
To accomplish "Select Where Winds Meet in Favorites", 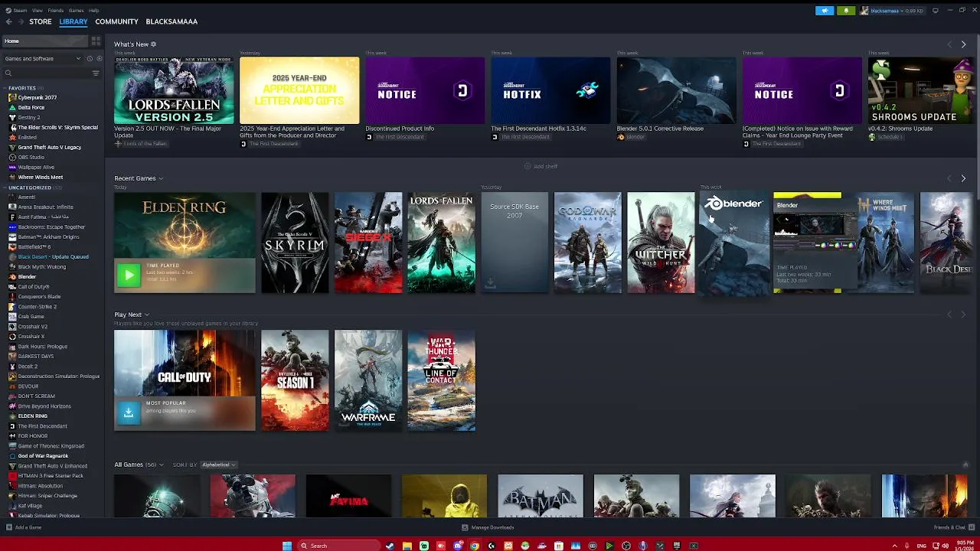I will (x=41, y=177).
